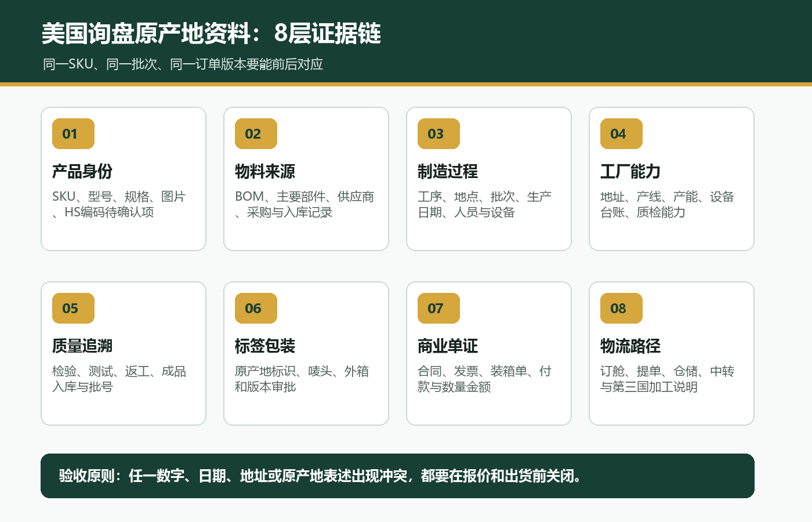Click the "02" number badge
812x522 pixels.
256,134
